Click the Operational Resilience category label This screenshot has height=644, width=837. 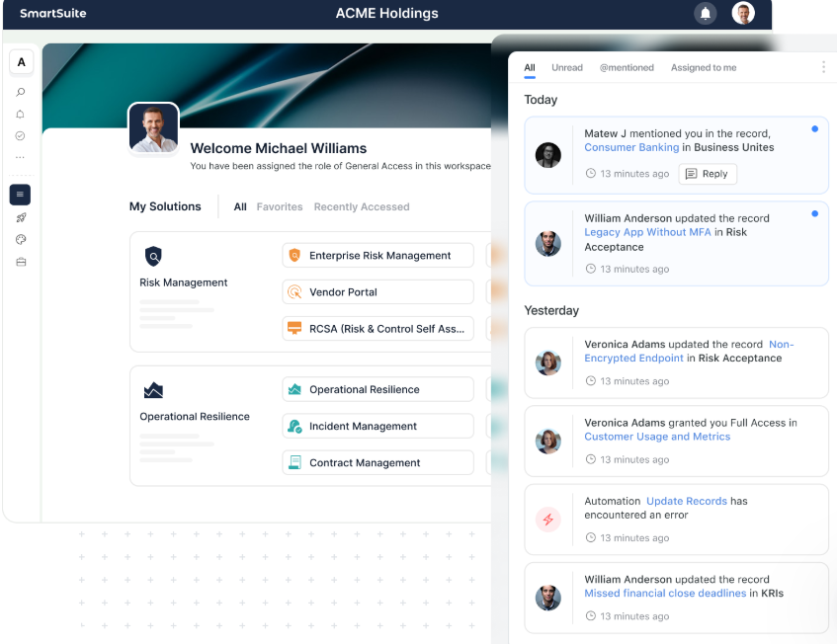[x=195, y=416]
